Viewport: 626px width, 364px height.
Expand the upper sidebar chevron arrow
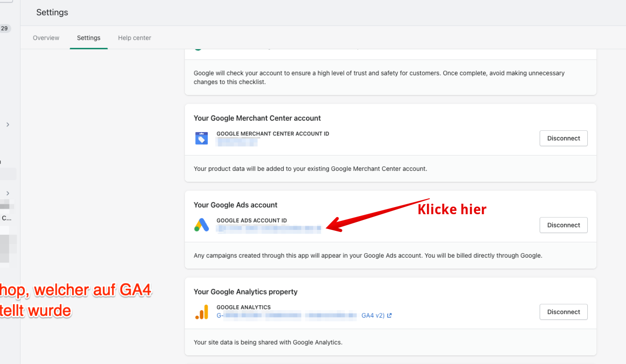coord(8,125)
